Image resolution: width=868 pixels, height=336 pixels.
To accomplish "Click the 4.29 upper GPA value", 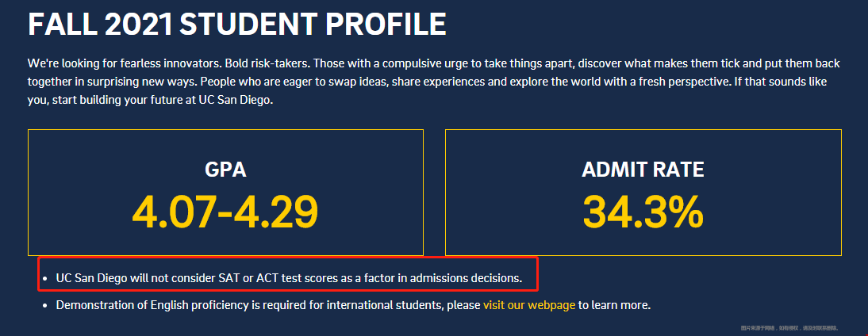I will (278, 211).
